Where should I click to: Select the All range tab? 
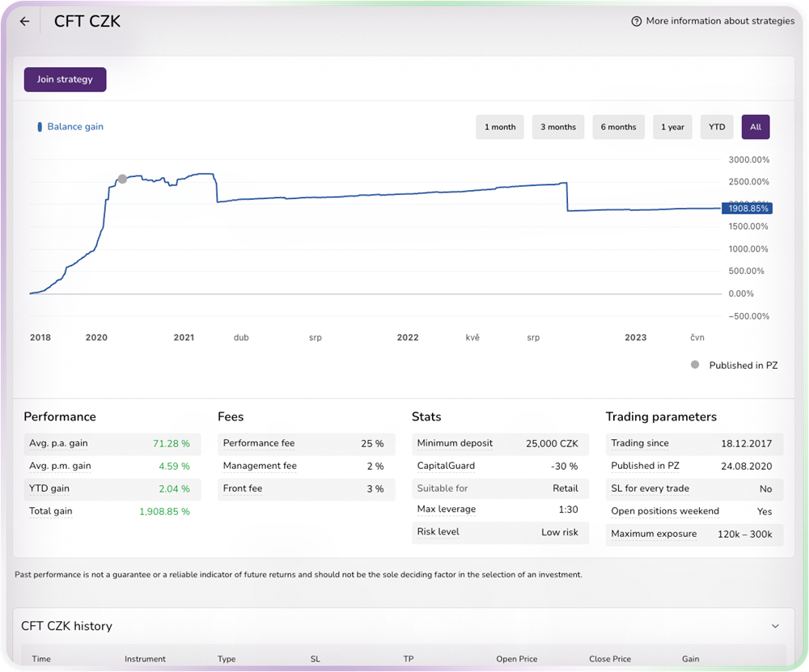pos(755,126)
